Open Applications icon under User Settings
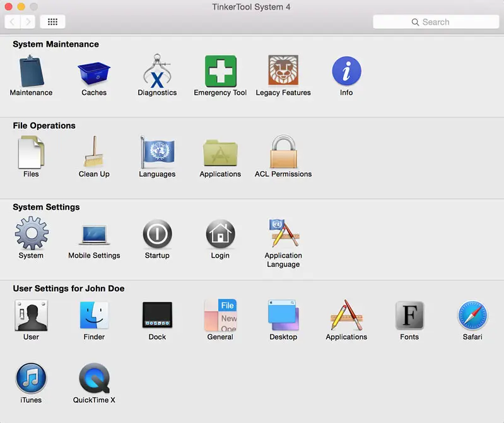This screenshot has height=423, width=504. [346, 315]
